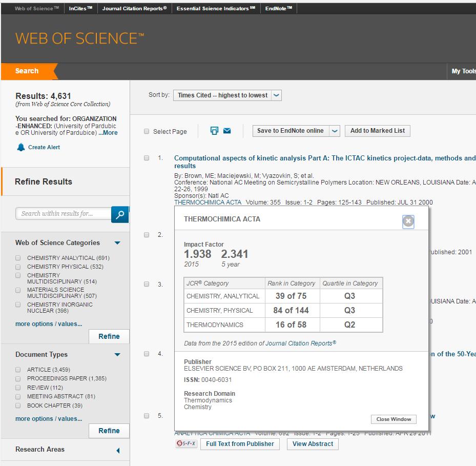The width and height of the screenshot is (476, 466).
Task: Click the ISSN 0040-6031 text
Action: tap(208, 380)
